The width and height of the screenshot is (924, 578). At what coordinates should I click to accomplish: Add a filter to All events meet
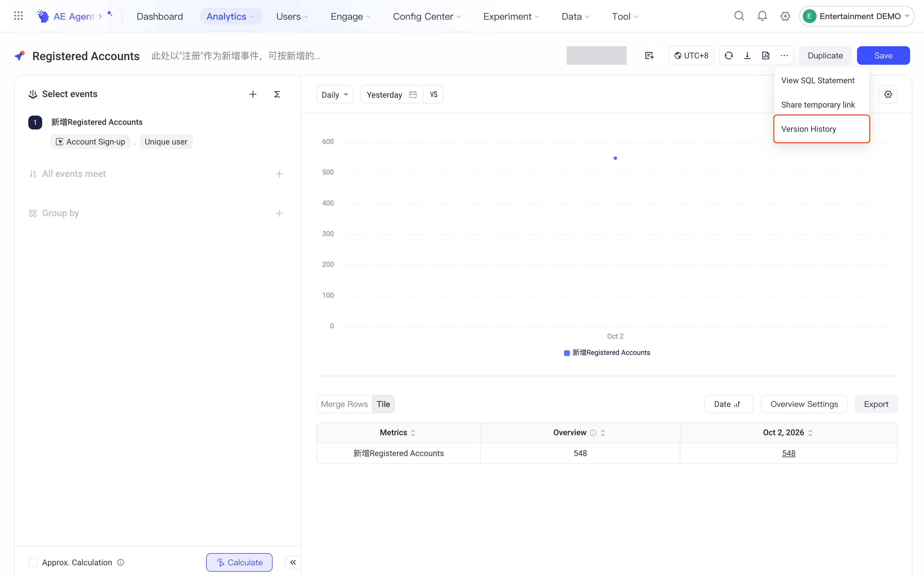click(280, 174)
